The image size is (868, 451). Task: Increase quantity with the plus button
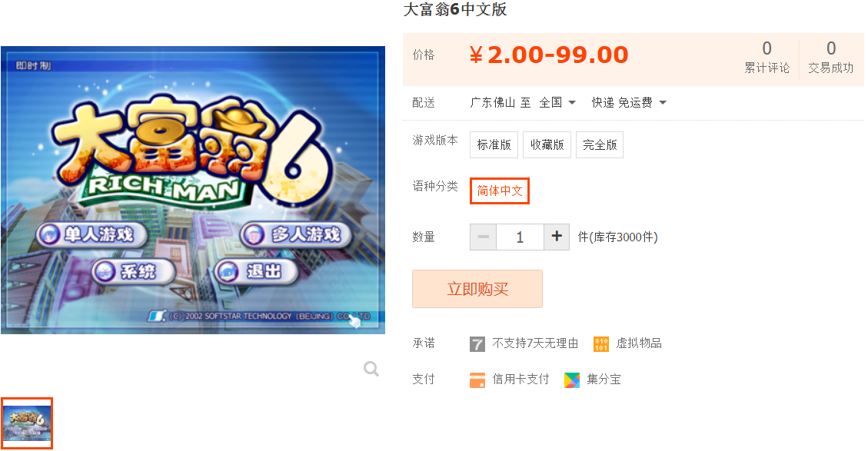[557, 237]
